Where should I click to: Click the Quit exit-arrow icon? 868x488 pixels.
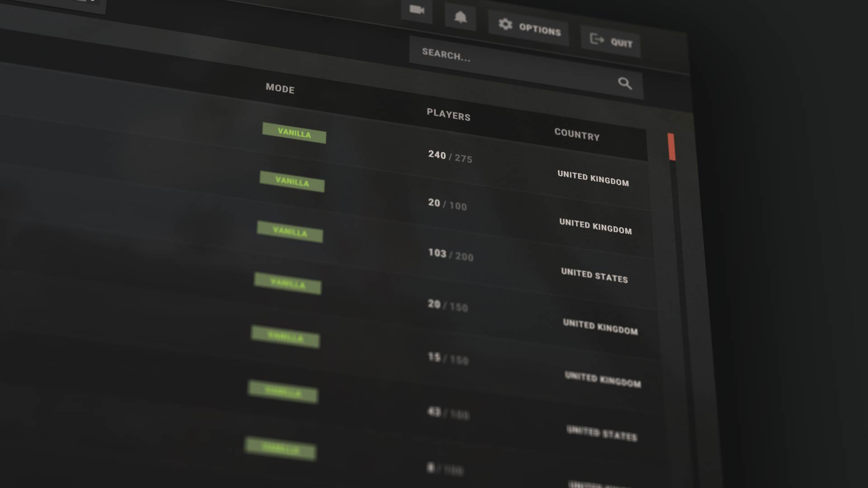597,39
